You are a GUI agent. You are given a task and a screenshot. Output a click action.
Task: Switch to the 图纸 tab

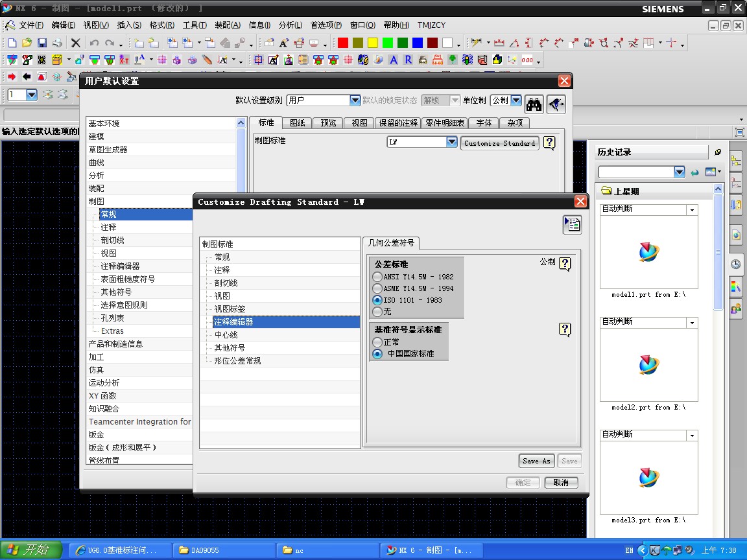tap(297, 123)
